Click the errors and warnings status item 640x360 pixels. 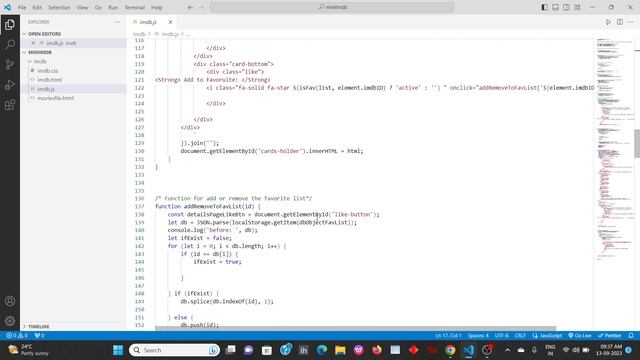click(17, 336)
